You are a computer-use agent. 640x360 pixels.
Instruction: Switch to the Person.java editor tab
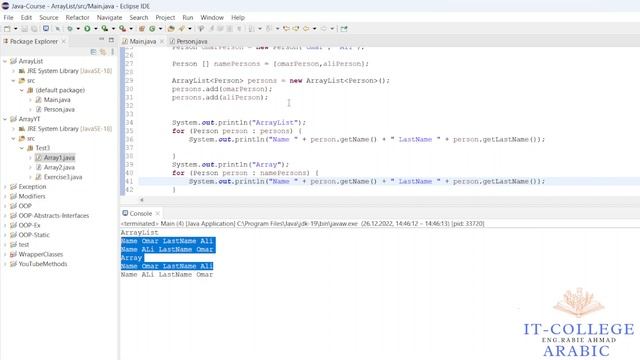[x=188, y=41]
